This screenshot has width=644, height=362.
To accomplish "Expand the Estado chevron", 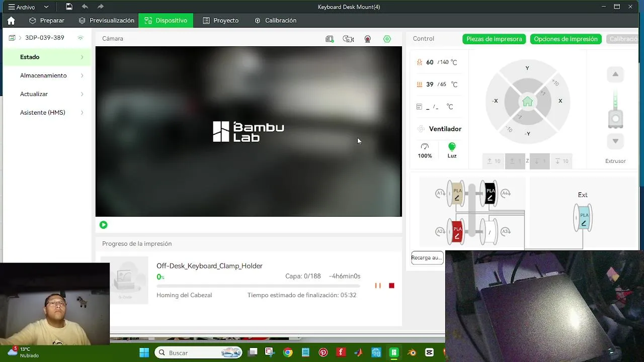I will tap(82, 57).
